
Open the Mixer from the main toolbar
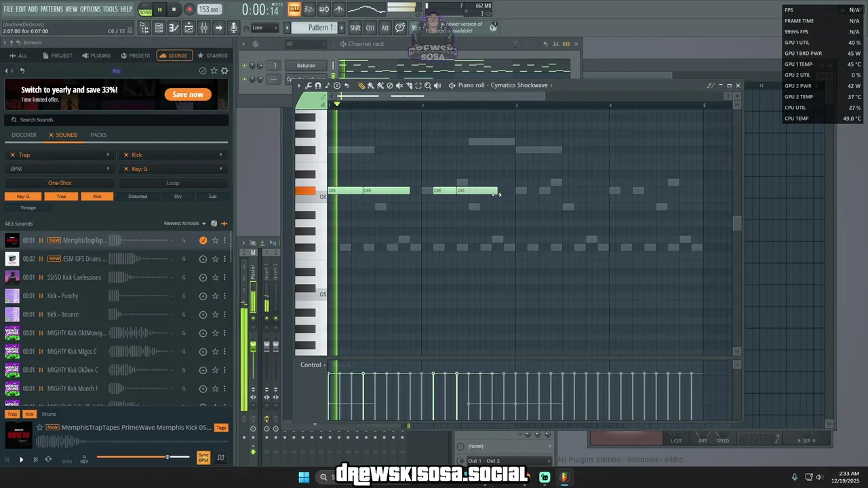(203, 28)
